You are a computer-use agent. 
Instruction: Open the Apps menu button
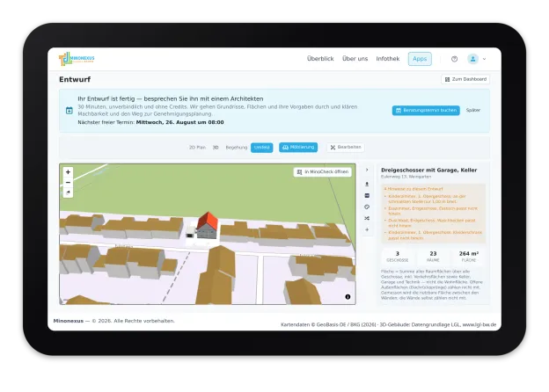[x=420, y=59]
